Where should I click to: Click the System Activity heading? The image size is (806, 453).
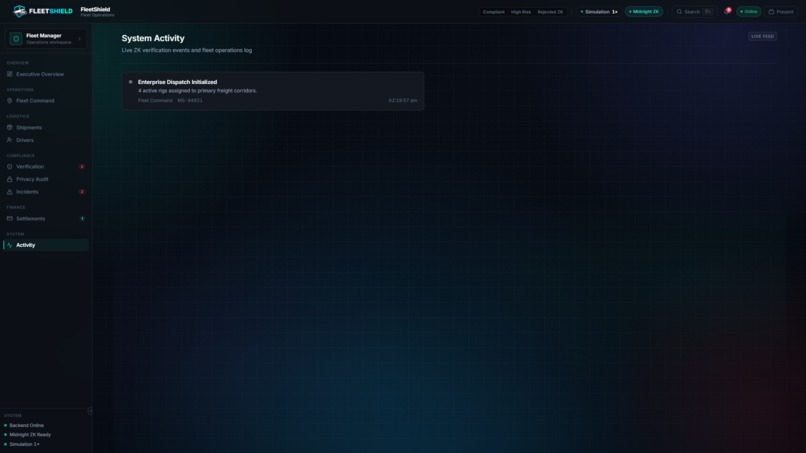(153, 38)
